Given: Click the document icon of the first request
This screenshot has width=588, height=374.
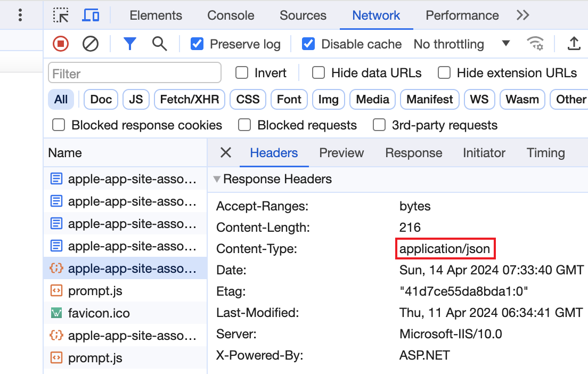Looking at the screenshot, I should click(x=56, y=179).
